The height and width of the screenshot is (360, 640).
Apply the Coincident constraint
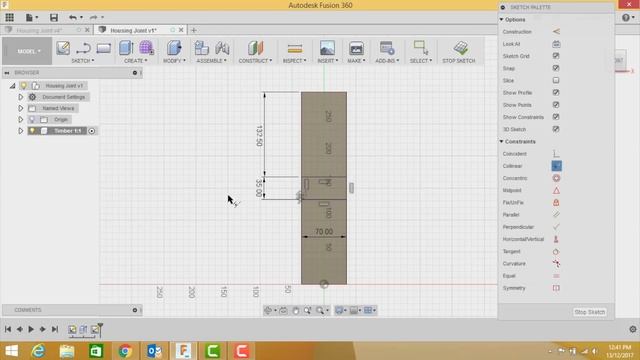point(556,154)
